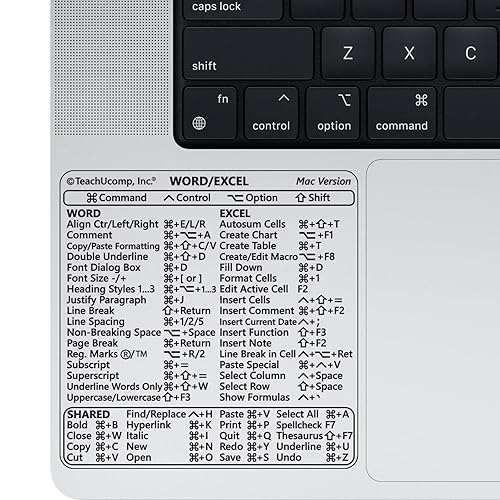The width and height of the screenshot is (500, 500).
Task: Click the "Find/Replace" shared entry
Action: pos(169,414)
